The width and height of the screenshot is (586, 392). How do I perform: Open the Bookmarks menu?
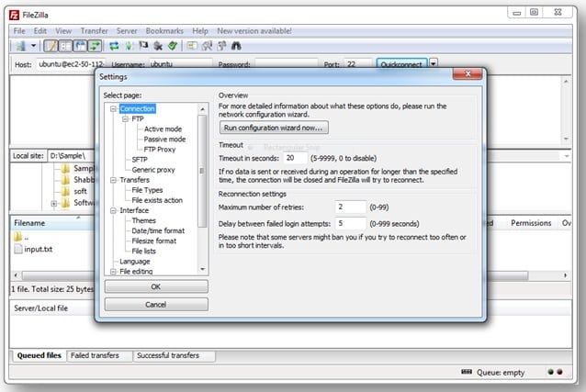[x=164, y=31]
